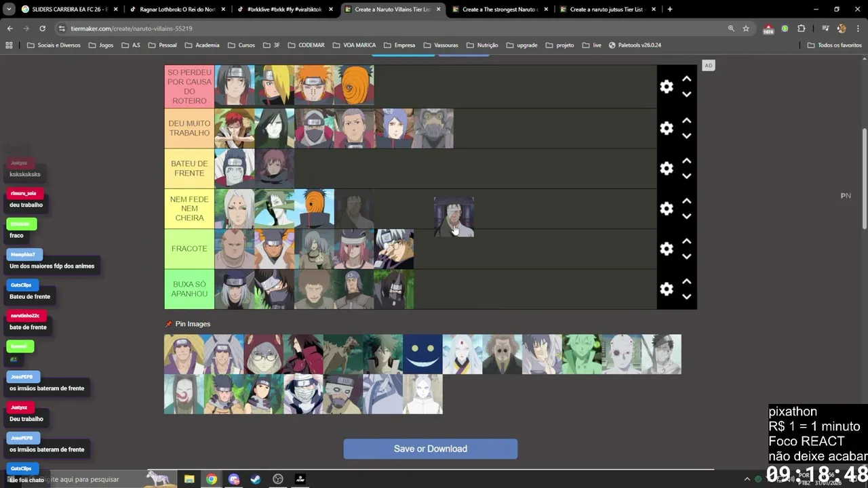Move DEU MUITO TRABALHO tier up
868x488 pixels.
[x=686, y=121]
